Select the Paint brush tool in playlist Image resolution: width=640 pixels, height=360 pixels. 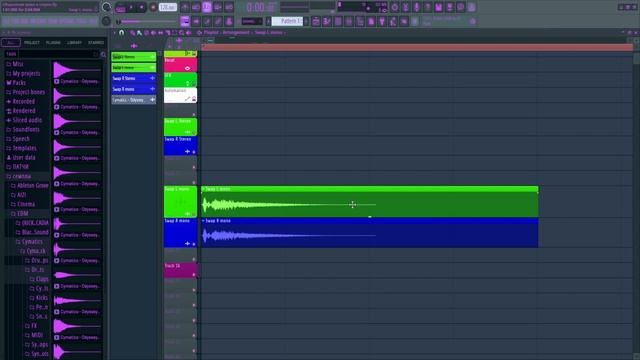[140, 33]
